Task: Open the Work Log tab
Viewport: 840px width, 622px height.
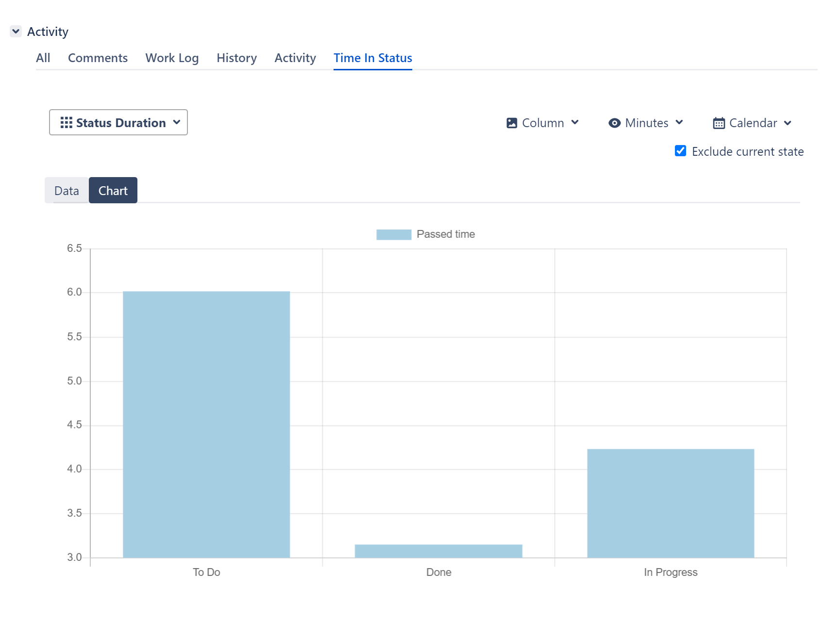Action: point(172,58)
